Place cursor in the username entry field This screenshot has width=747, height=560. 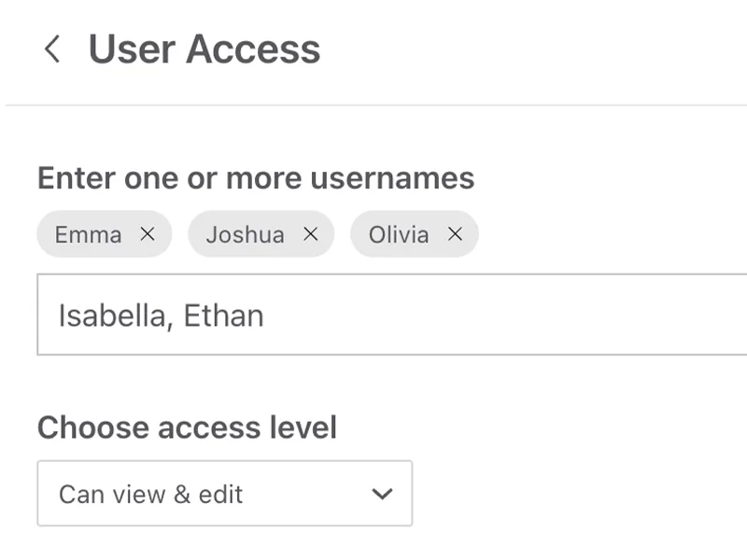tap(373, 315)
